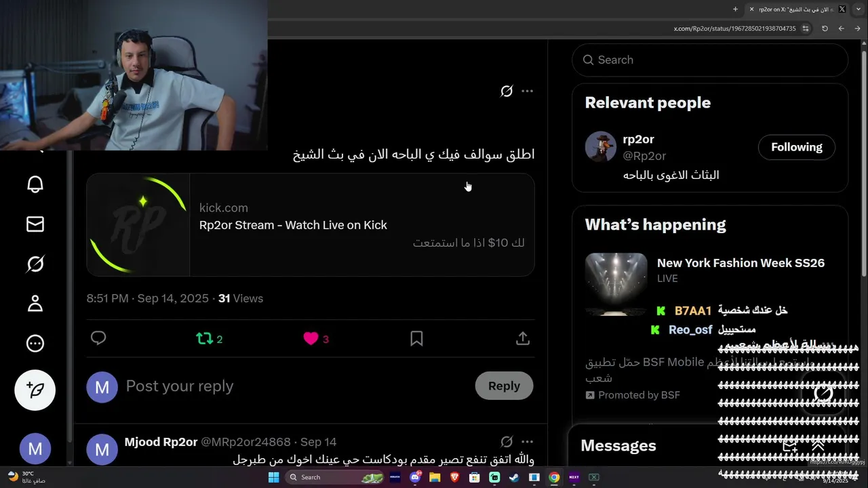The height and width of the screenshot is (488, 868).
Task: Go forward with the browser forward arrow
Action: [857, 28]
